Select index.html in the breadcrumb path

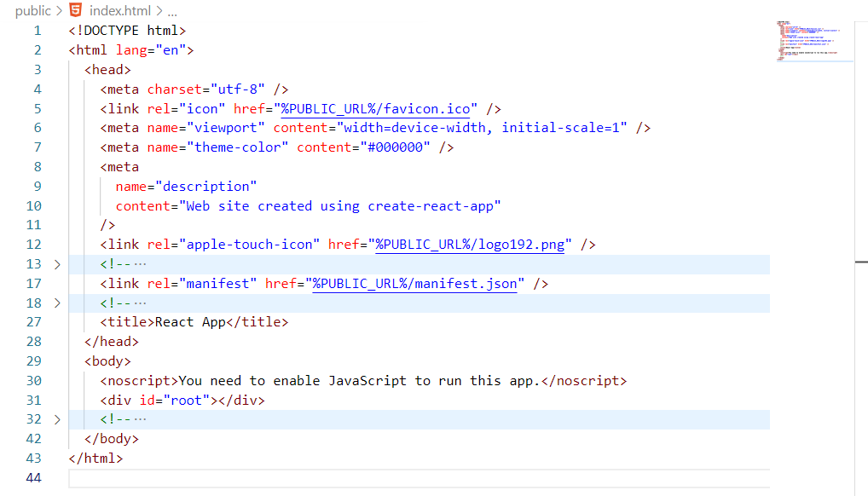[x=119, y=11]
